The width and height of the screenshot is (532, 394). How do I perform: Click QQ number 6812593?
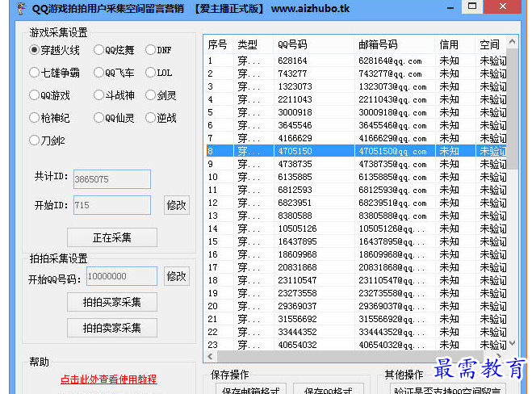(295, 190)
